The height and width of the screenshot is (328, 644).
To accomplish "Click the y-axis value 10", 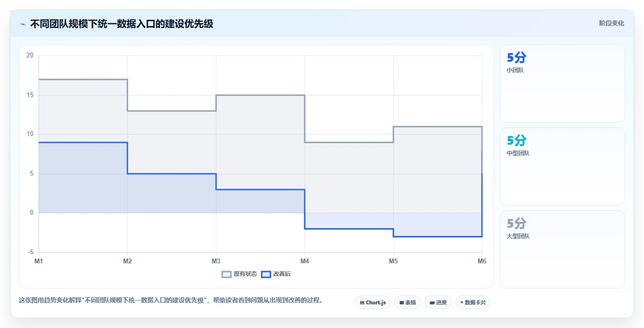I will 30,134.
